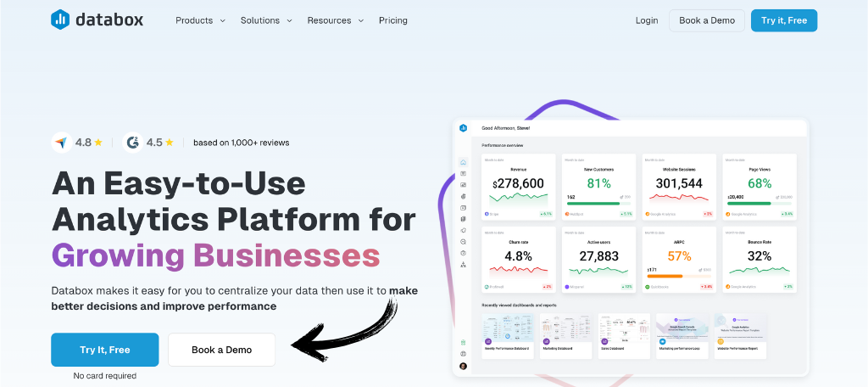The image size is (868, 387).
Task: Click the large Try It, Free button under the headline
Action: click(104, 350)
